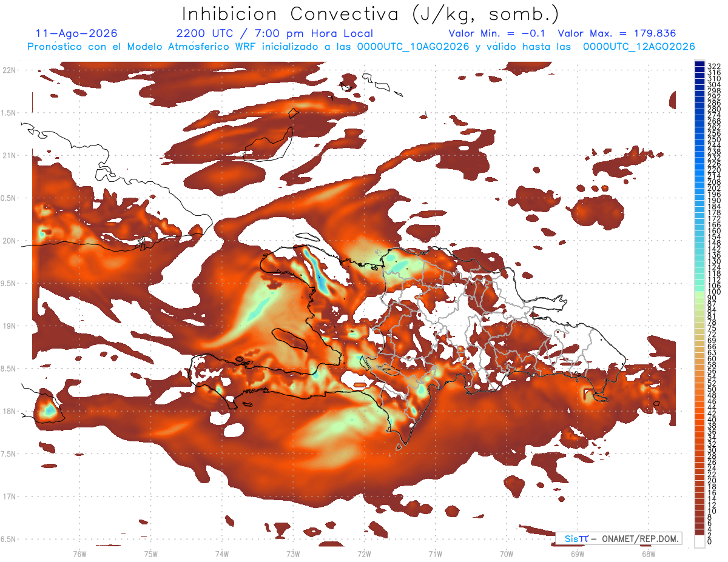Click the '100' colorbar label

pos(714,292)
